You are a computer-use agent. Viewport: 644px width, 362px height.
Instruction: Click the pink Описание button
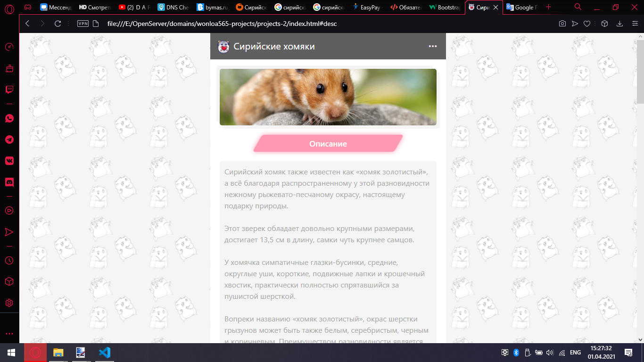328,144
